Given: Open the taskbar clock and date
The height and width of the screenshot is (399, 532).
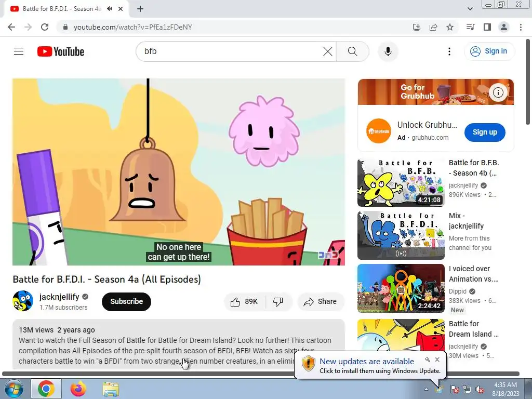Looking at the screenshot, I should click(x=506, y=389).
